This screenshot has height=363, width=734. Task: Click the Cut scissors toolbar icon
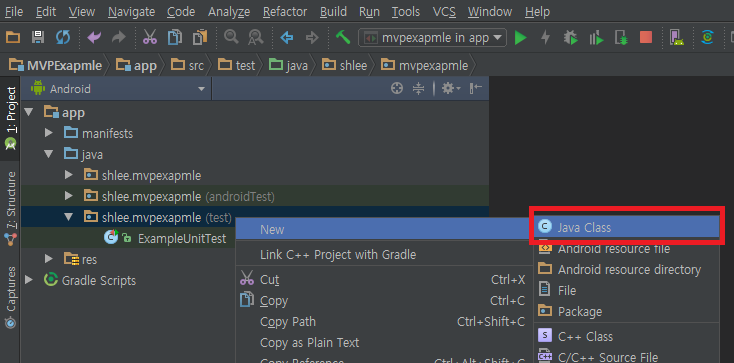tap(150, 37)
